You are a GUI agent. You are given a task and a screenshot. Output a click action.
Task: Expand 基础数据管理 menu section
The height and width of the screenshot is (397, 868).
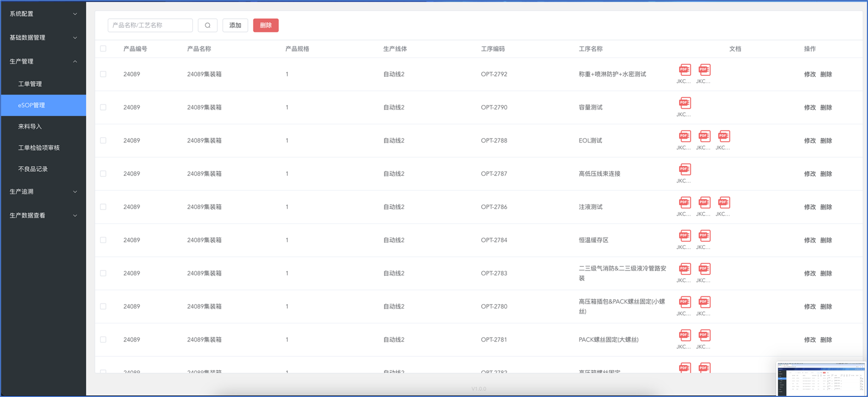coord(43,37)
